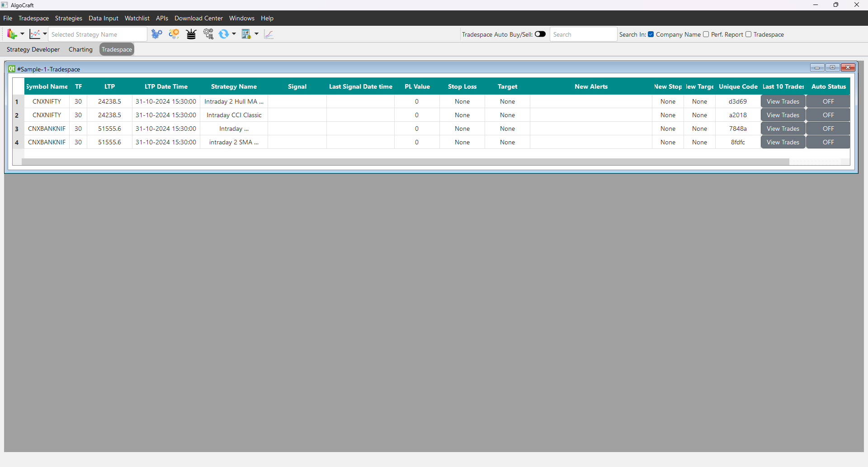This screenshot has height=467, width=868.
Task: Switch to the Charting tab
Action: [80, 49]
